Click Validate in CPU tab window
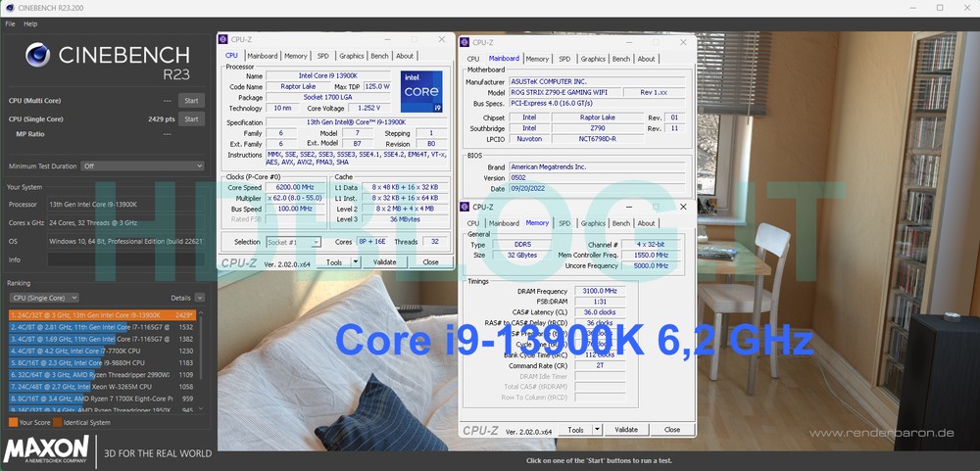 coord(384,262)
